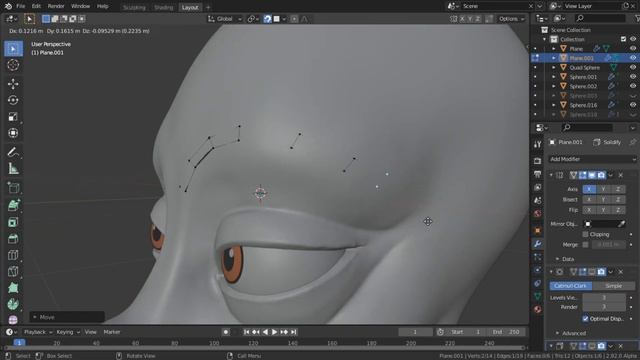Toggle the Collection exclude checkbox
The height and width of the screenshot is (360, 640).
[x=623, y=39]
